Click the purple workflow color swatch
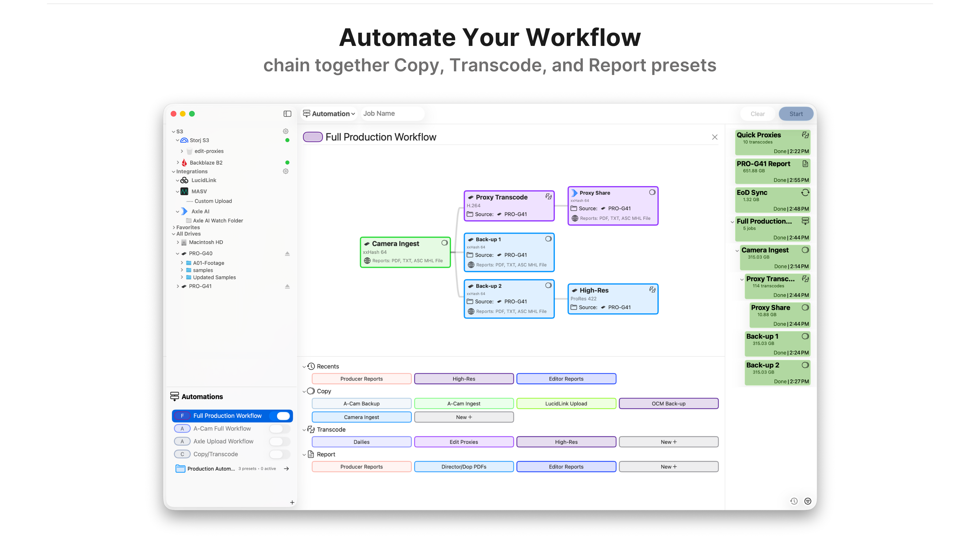980x551 pixels. coord(313,137)
